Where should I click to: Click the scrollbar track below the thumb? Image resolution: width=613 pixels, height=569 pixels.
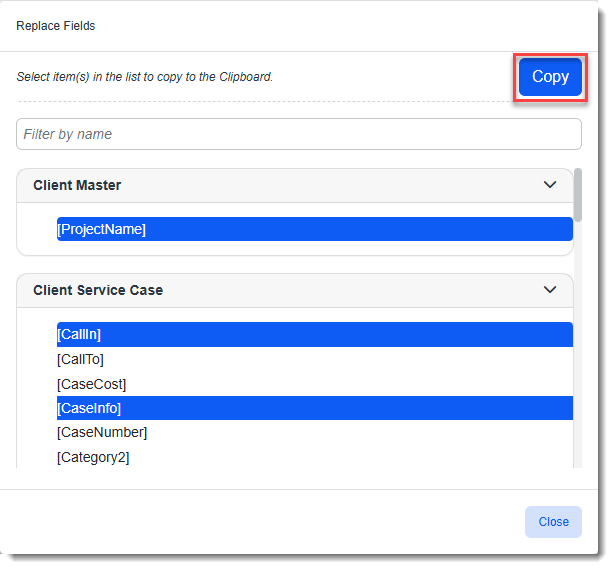(578, 350)
